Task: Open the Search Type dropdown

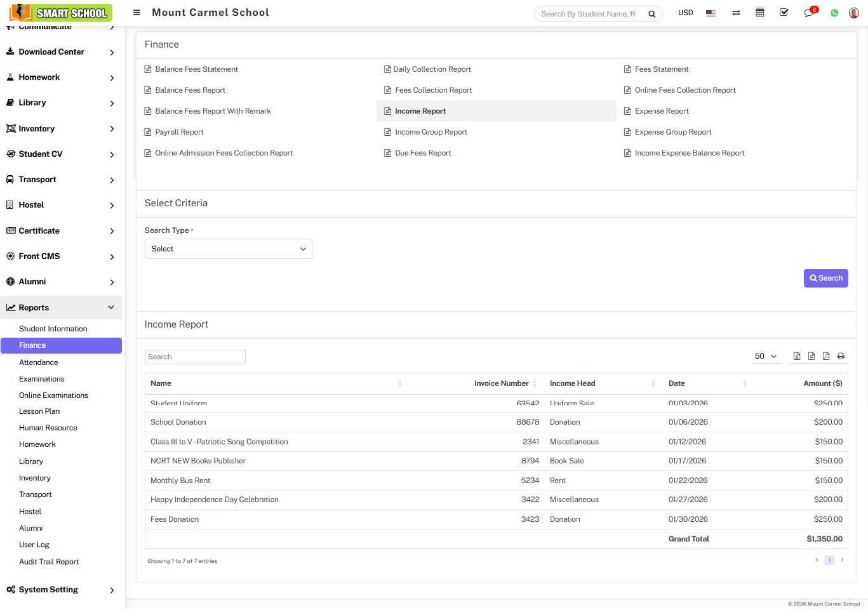Action: coord(228,249)
